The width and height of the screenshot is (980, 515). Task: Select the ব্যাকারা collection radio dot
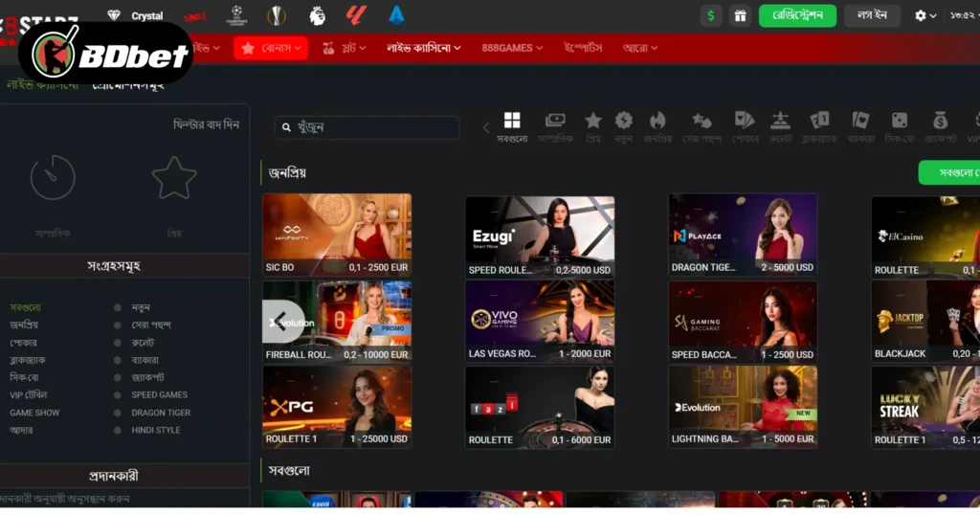[x=117, y=360]
